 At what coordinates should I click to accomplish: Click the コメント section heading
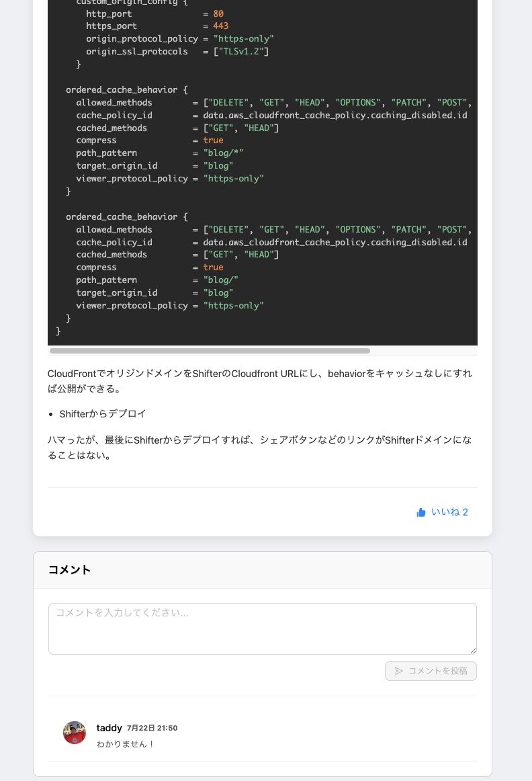tap(69, 570)
